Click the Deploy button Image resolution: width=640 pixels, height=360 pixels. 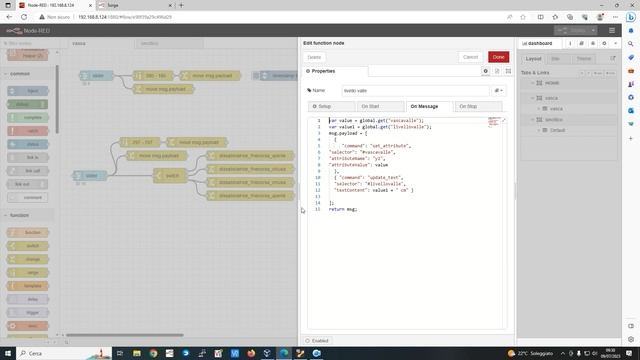(572, 31)
